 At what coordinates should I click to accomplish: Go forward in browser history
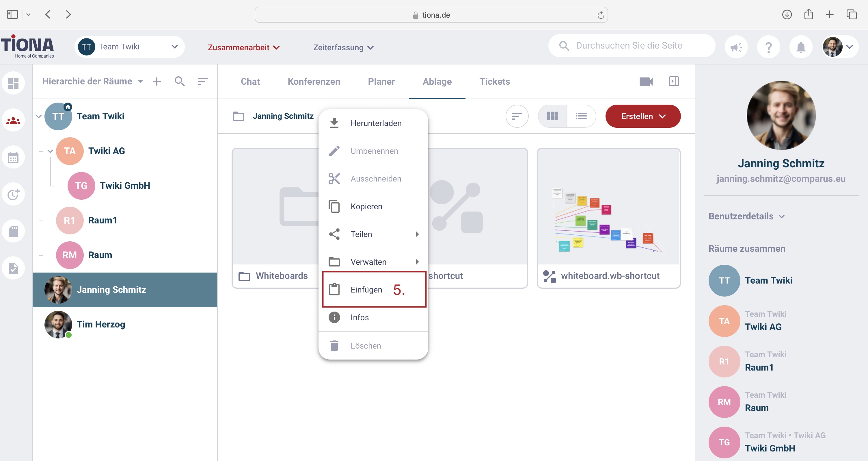[x=68, y=14]
